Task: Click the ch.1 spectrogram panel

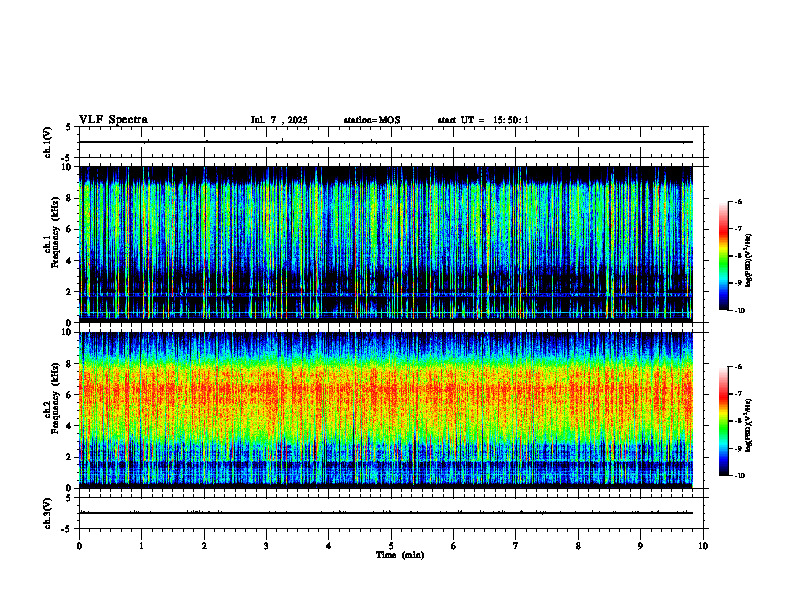Action: pyautogui.click(x=386, y=244)
